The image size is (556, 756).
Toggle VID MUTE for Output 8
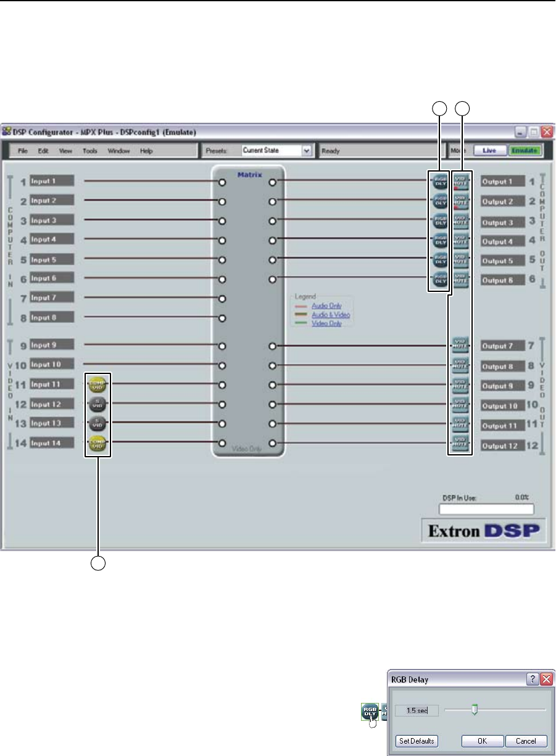461,365
